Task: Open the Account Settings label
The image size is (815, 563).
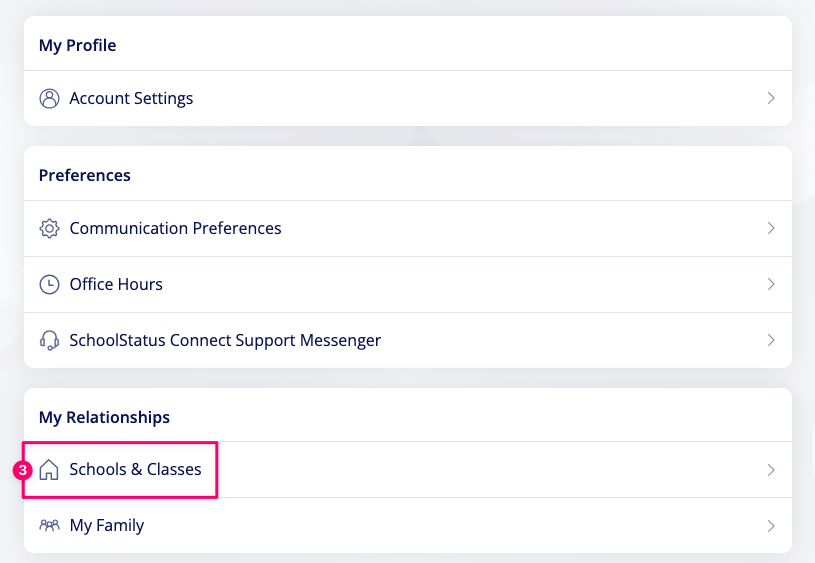Action: click(131, 98)
